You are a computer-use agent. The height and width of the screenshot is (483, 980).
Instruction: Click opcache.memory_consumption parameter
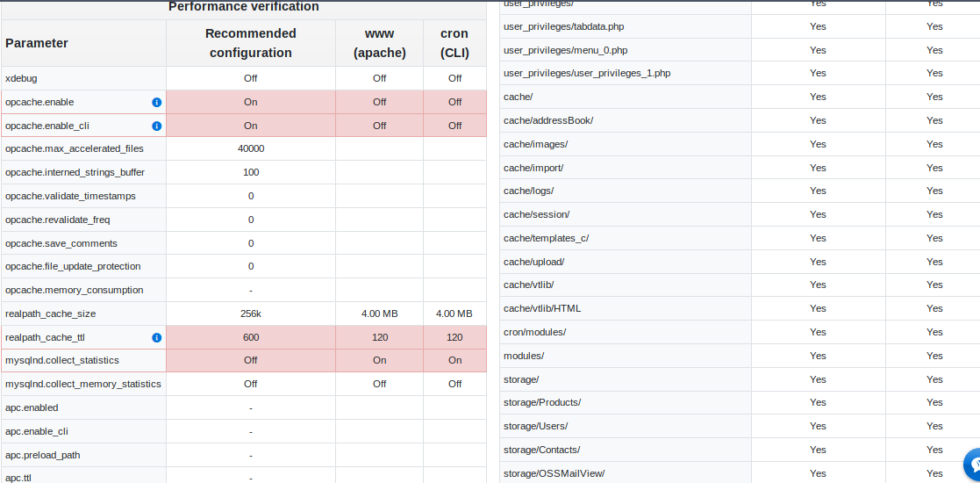pos(74,290)
